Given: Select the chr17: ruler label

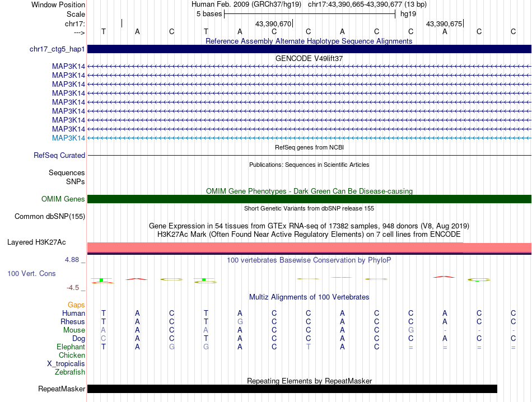Looking at the screenshot, I should coord(75,24).
